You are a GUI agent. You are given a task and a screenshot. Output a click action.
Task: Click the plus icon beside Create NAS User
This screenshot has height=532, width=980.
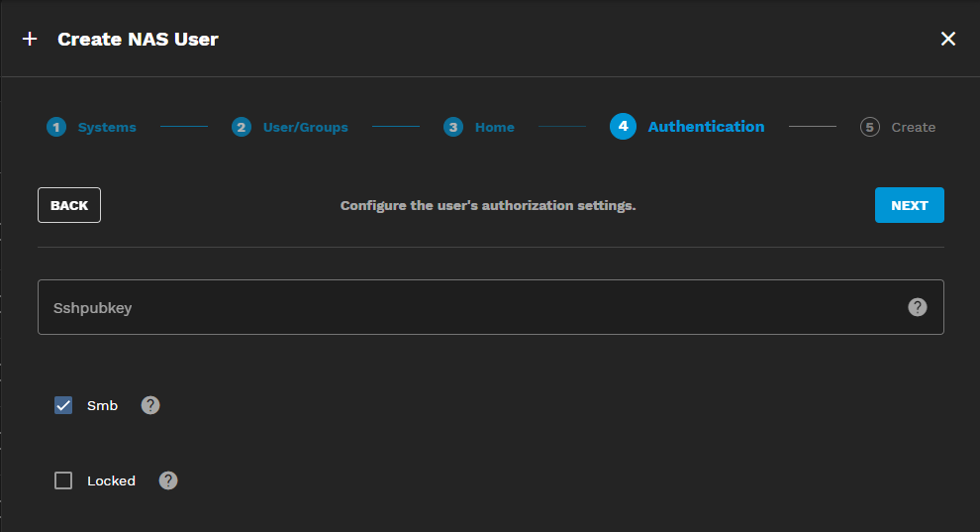[30, 40]
